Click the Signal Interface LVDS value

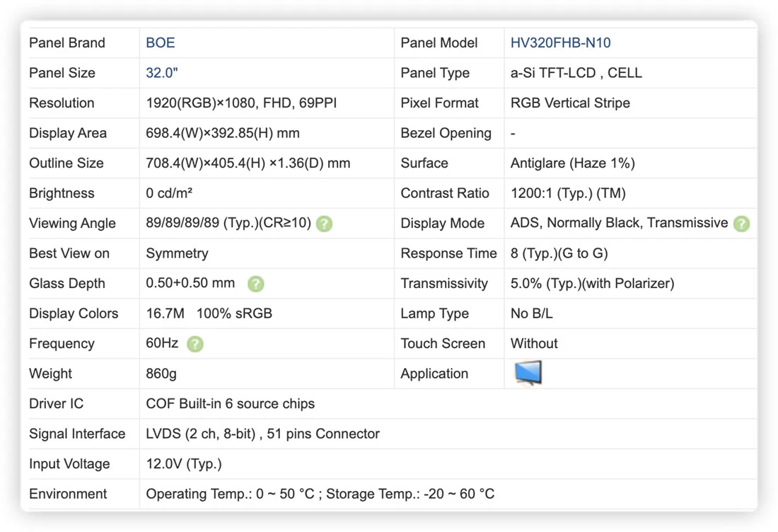pyautogui.click(x=262, y=434)
